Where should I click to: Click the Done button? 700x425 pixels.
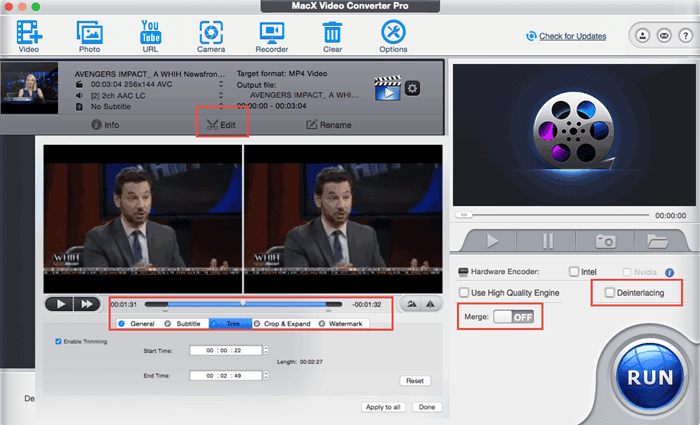(x=427, y=407)
